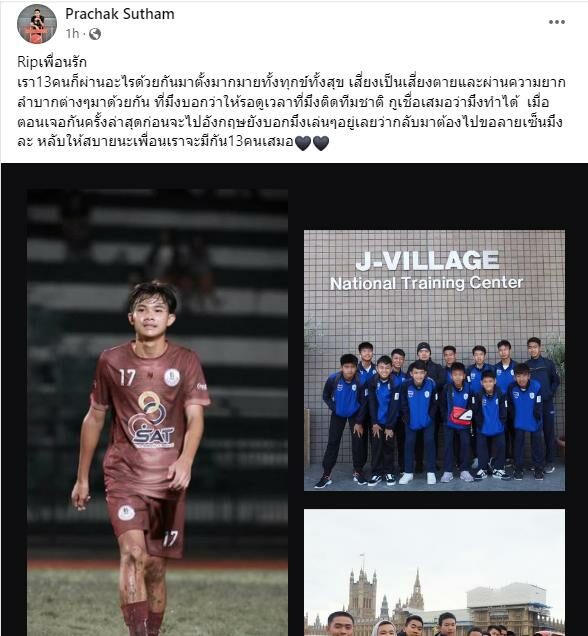Click the round club badge on jersey chest
The width and height of the screenshot is (588, 636).
click(x=172, y=377)
